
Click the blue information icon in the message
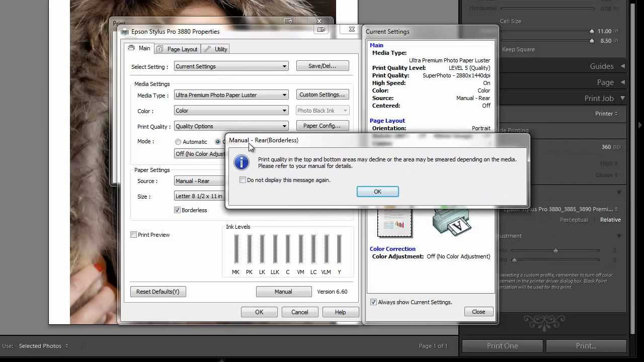242,162
